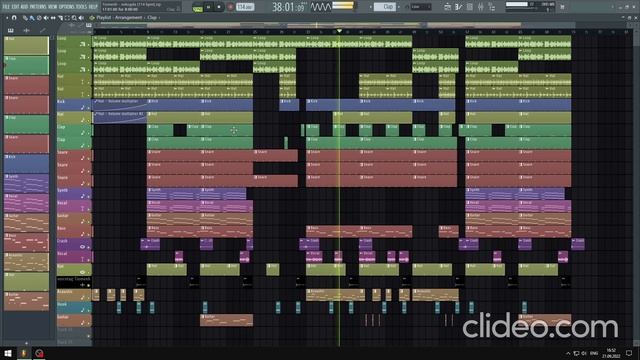This screenshot has height=360, width=640.
Task: Open the Line snap dropdown
Action: 421,7
